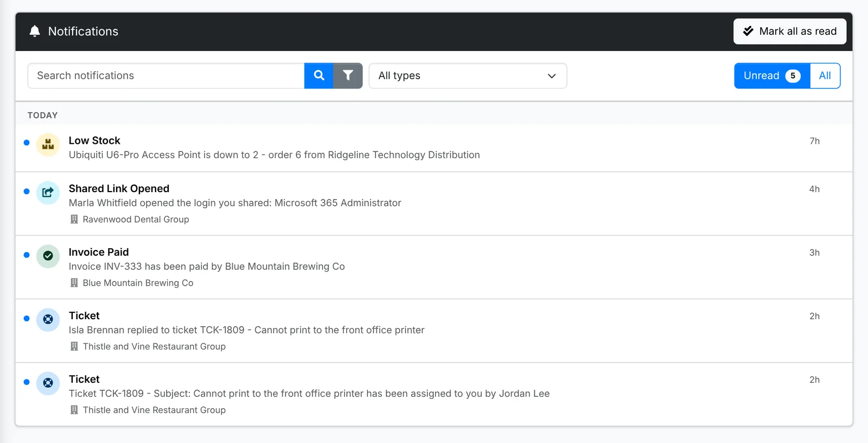Click unread dot on Isla Brennan ticket
868x443 pixels.
tap(27, 318)
